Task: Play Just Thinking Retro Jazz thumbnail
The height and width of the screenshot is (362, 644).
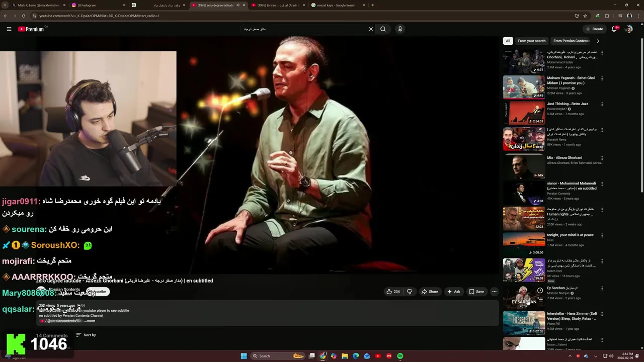Action: click(524, 113)
